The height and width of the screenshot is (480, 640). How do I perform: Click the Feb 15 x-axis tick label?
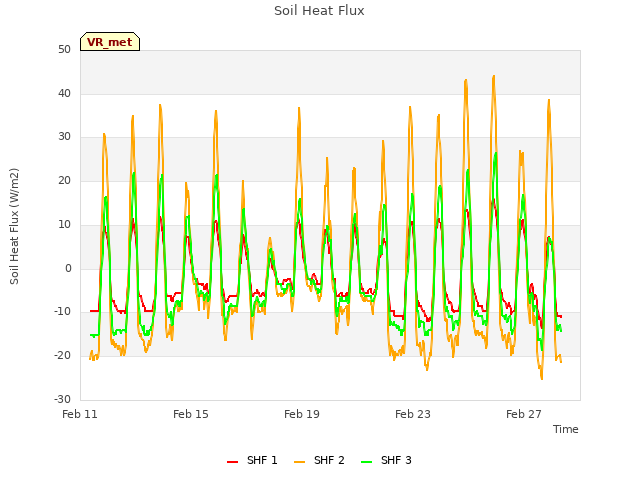click(x=191, y=414)
